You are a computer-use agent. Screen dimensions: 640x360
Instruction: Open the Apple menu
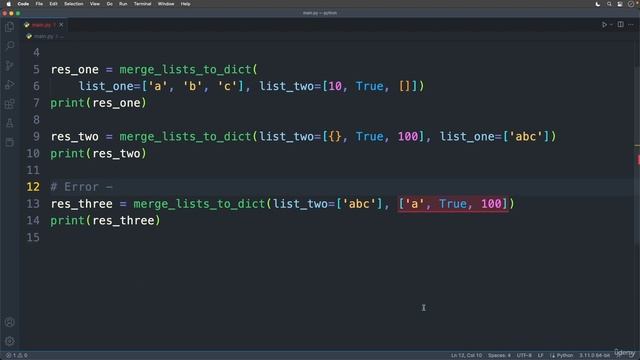click(x=8, y=4)
